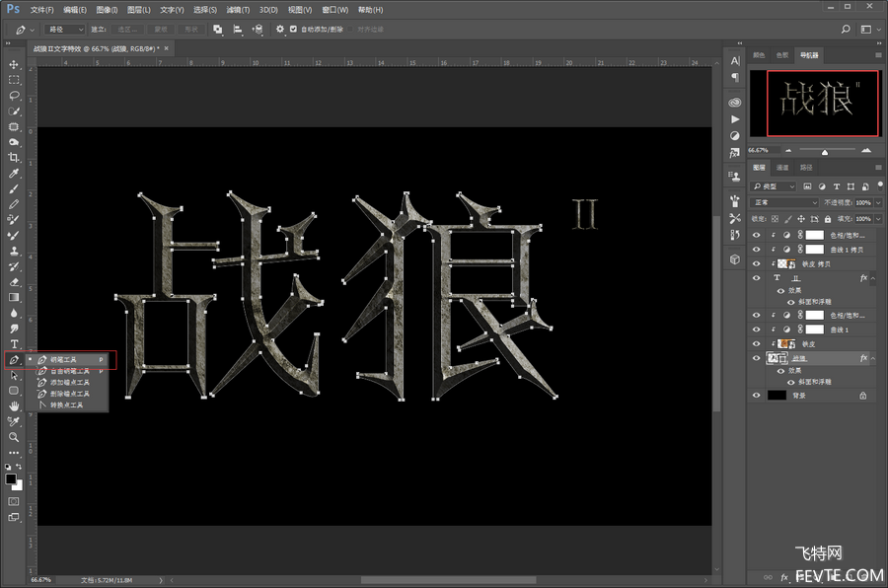The height and width of the screenshot is (588, 888).
Task: Select the Eraser tool
Action: pyautogui.click(x=14, y=282)
